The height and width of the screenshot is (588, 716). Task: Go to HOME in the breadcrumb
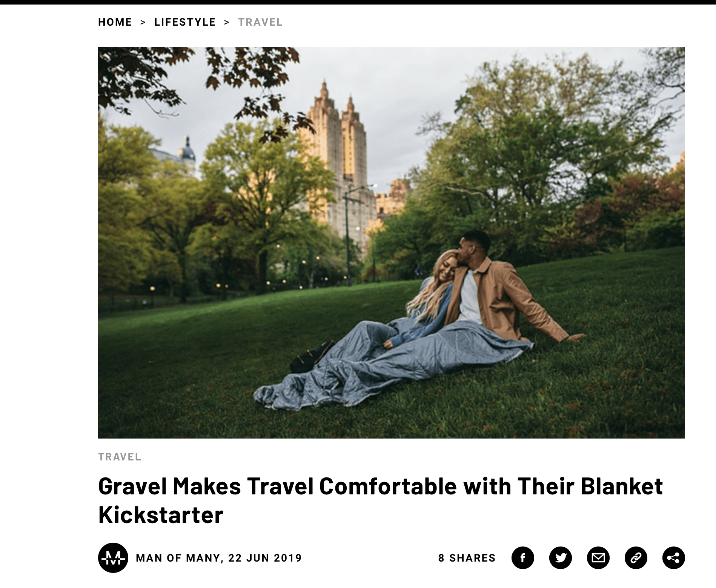click(115, 22)
